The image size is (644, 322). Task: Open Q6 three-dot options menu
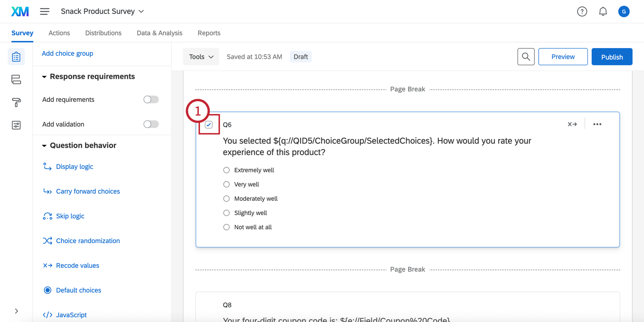[597, 124]
